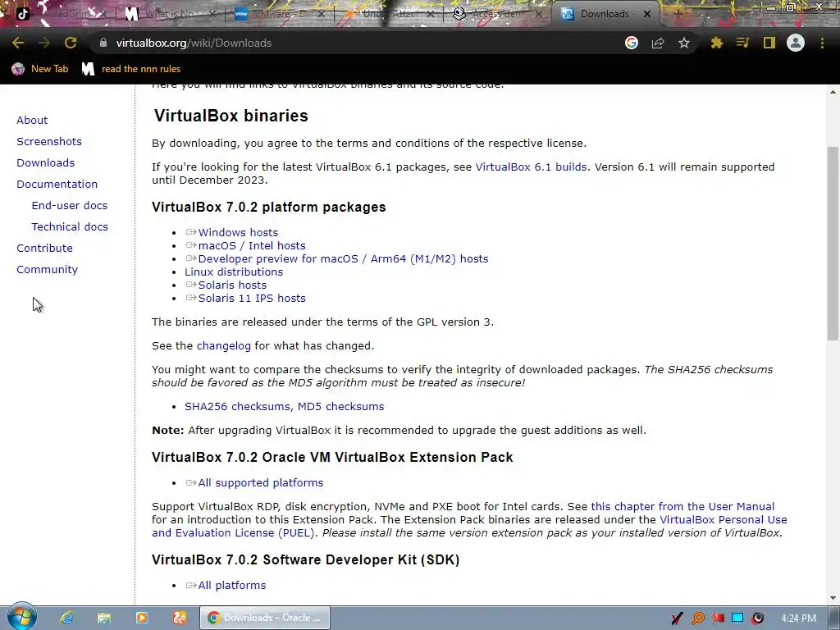Switch to the 'Access denied' tab

495,14
